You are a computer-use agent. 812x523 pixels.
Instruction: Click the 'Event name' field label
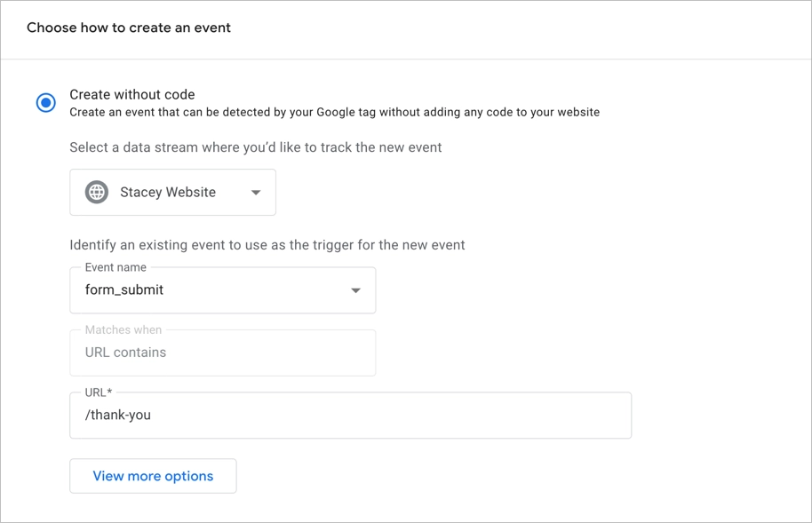click(115, 267)
